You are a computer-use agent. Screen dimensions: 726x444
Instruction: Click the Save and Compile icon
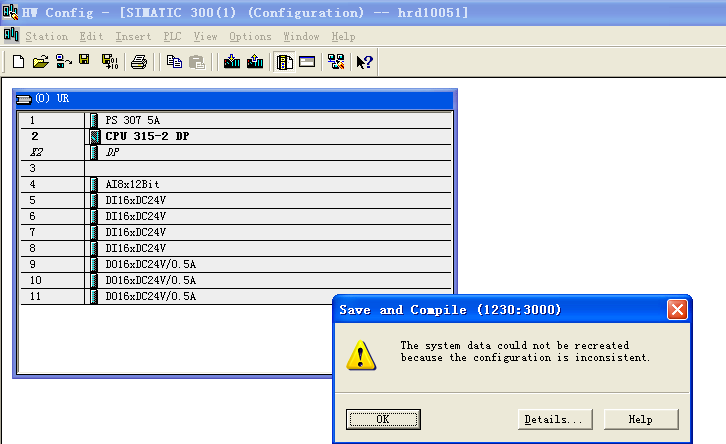pyautogui.click(x=110, y=62)
